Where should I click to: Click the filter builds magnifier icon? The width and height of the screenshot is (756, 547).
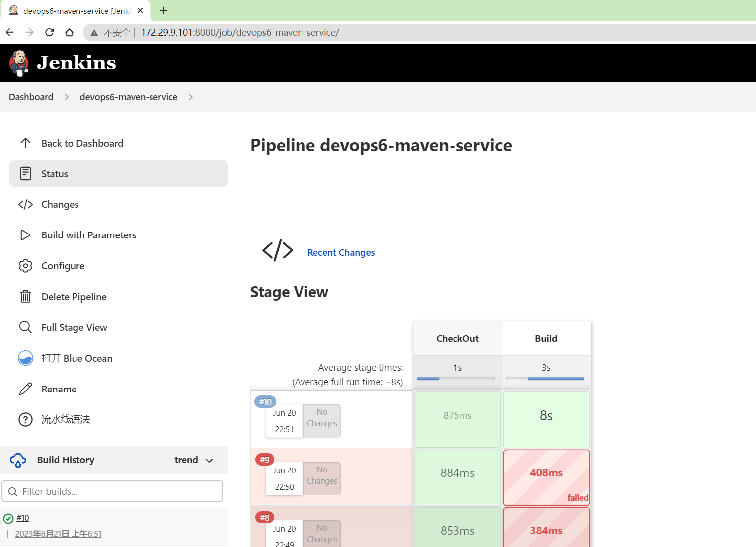(13, 492)
